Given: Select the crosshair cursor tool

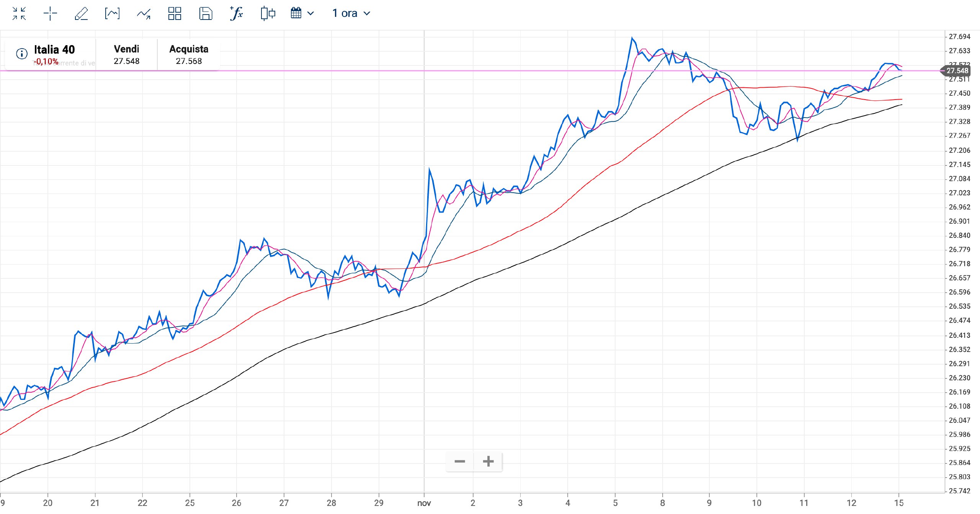Looking at the screenshot, I should [x=50, y=13].
